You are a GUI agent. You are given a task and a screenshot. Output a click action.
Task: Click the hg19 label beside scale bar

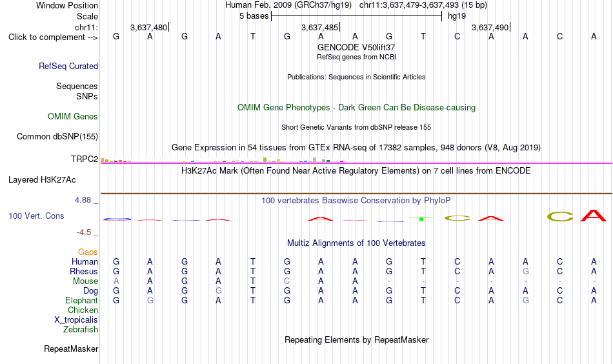[x=457, y=16]
